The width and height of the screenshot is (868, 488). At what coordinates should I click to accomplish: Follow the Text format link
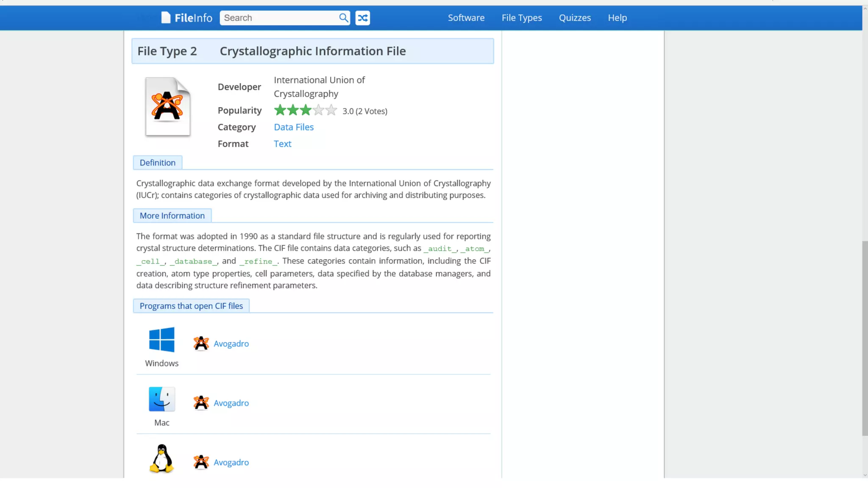[x=282, y=144]
